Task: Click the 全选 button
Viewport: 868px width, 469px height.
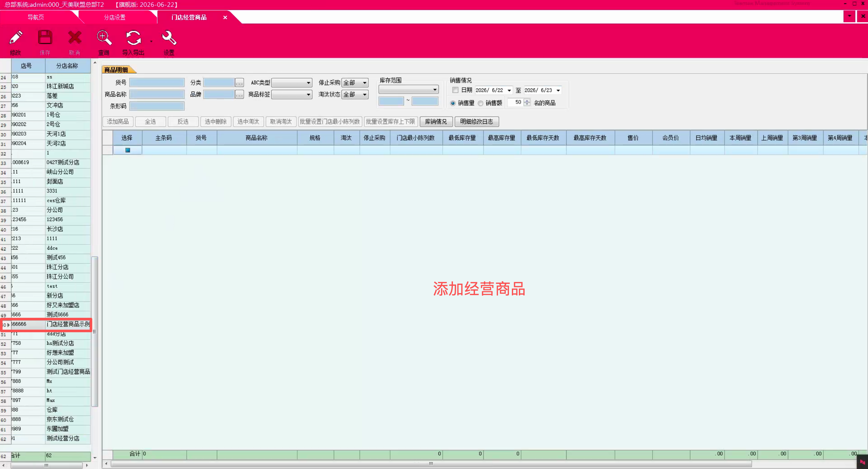Action: (150, 122)
